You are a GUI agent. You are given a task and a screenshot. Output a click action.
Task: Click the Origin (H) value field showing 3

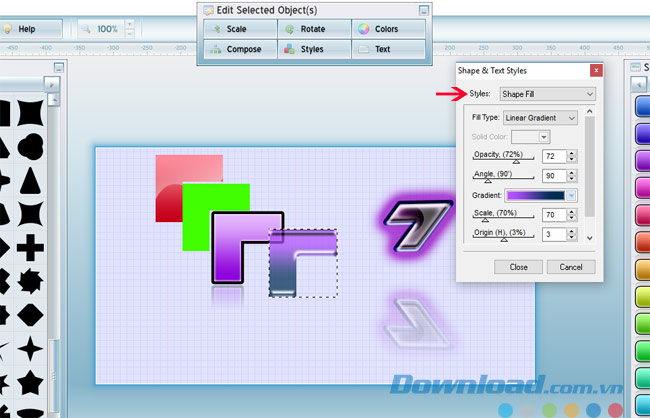tap(554, 234)
